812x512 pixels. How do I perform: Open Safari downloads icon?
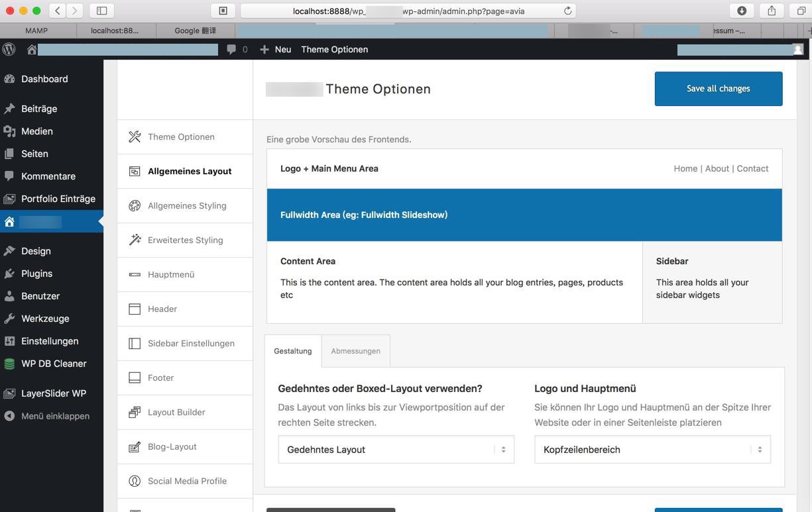click(x=742, y=11)
